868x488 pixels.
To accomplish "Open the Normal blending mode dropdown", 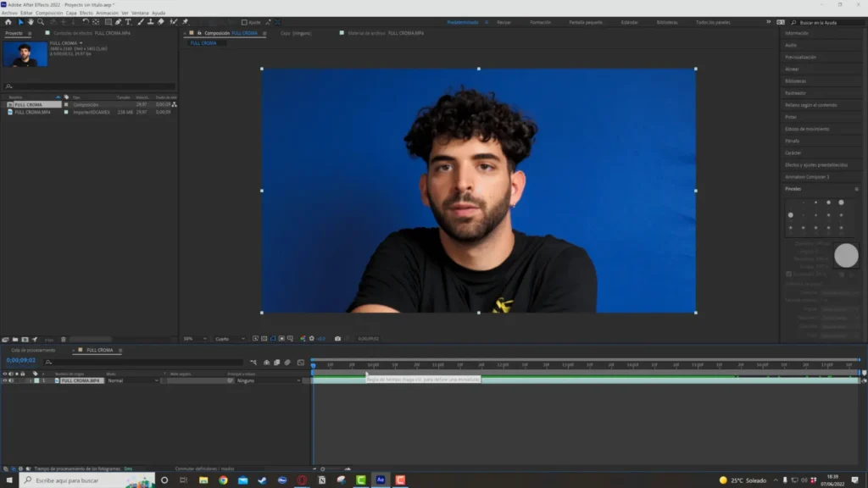I will 132,381.
